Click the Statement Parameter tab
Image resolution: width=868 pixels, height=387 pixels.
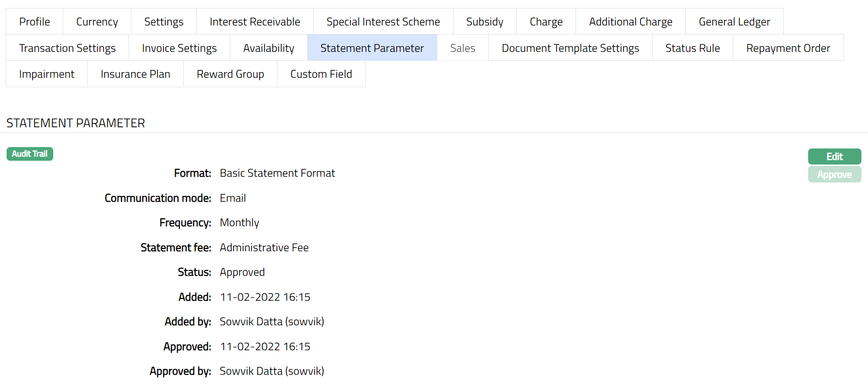372,48
